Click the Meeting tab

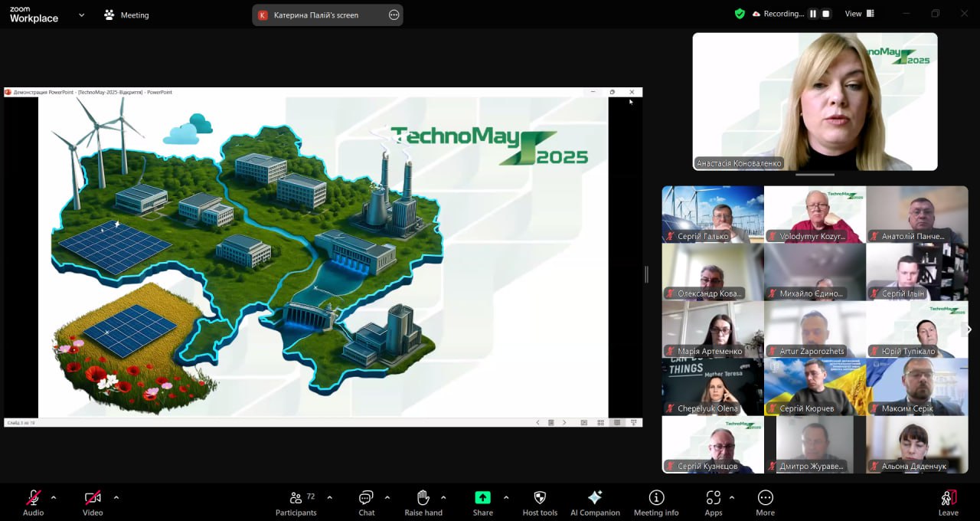pos(126,15)
